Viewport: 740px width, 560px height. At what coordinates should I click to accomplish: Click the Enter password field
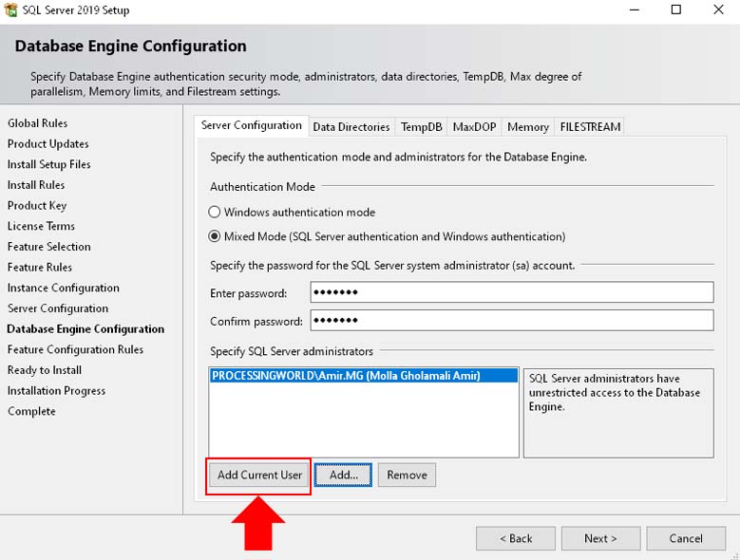coord(512,292)
